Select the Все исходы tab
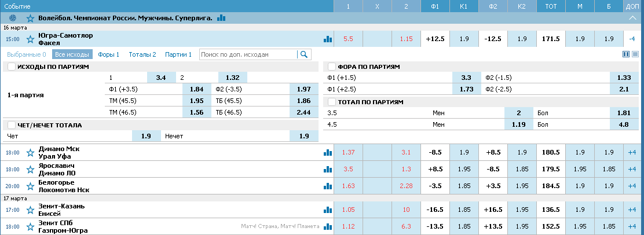 (x=72, y=54)
